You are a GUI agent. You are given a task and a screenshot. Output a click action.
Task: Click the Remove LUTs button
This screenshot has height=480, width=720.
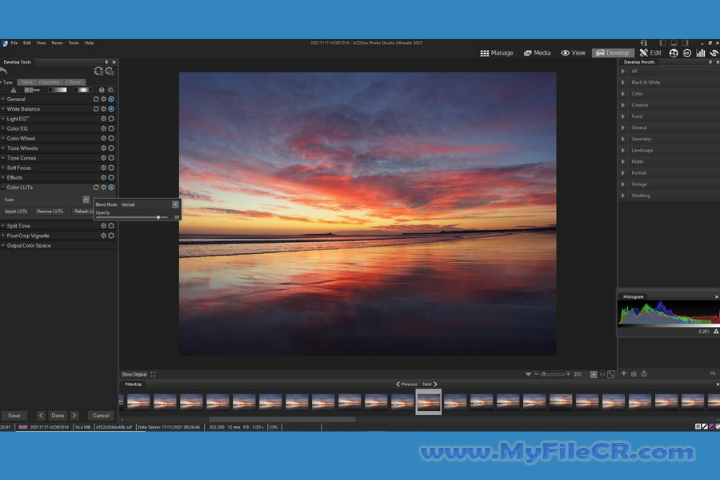tap(50, 211)
